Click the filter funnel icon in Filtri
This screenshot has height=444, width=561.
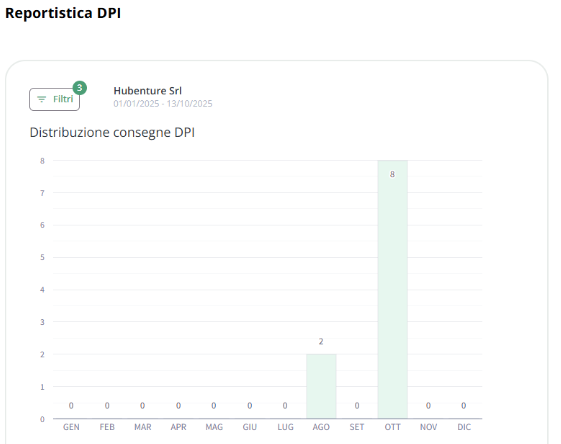pyautogui.click(x=42, y=99)
